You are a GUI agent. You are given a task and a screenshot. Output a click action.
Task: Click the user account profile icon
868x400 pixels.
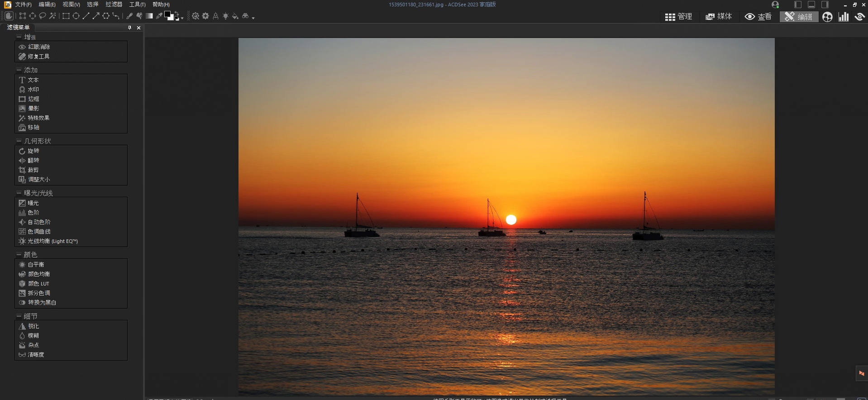[775, 5]
